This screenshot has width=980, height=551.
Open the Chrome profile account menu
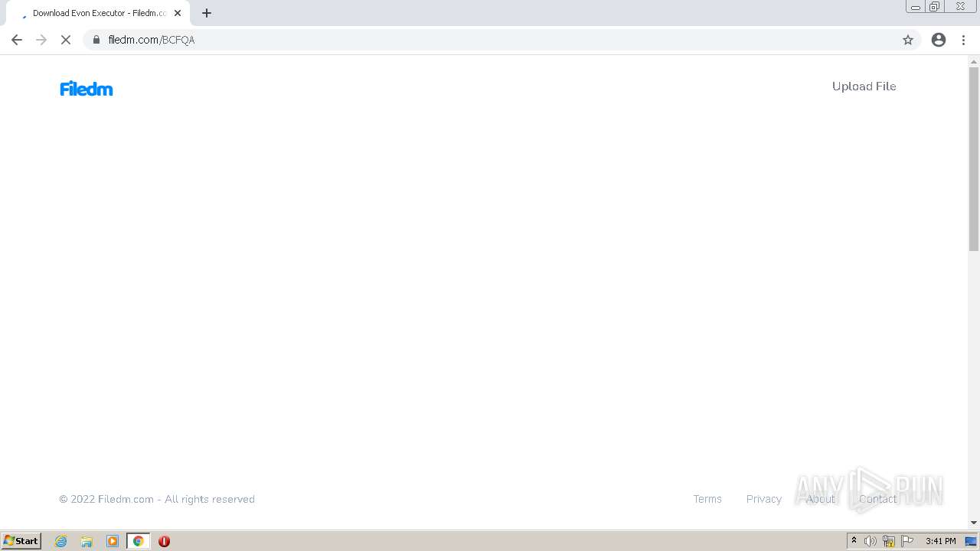pos(939,40)
